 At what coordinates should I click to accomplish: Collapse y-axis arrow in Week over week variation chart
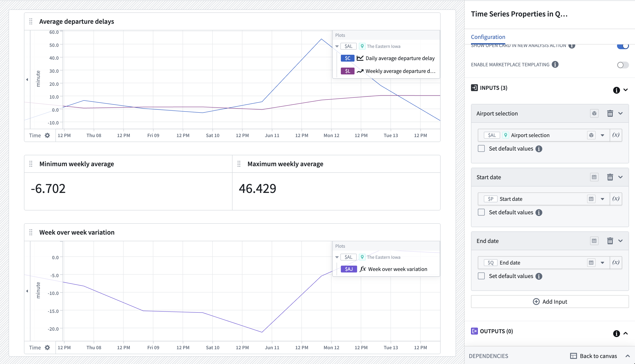point(27,291)
